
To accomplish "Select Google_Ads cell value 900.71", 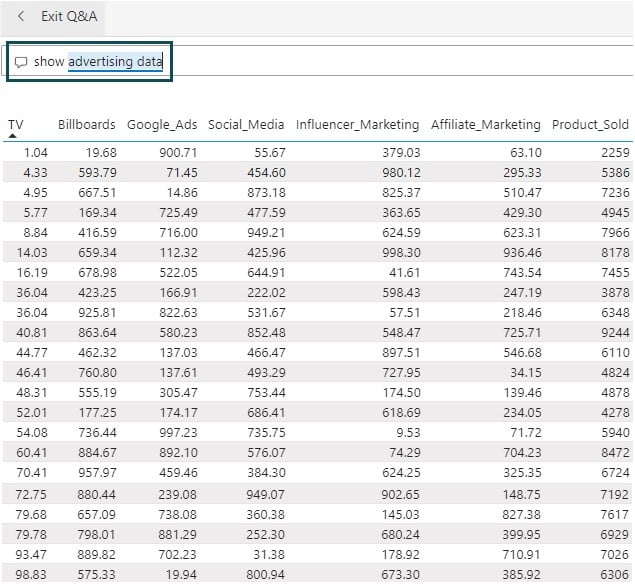I will tap(178, 153).
